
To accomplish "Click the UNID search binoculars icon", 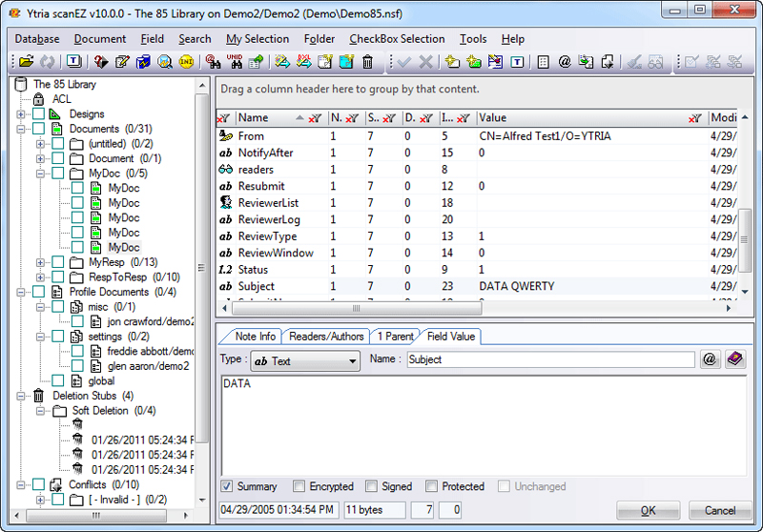I will click(x=235, y=62).
